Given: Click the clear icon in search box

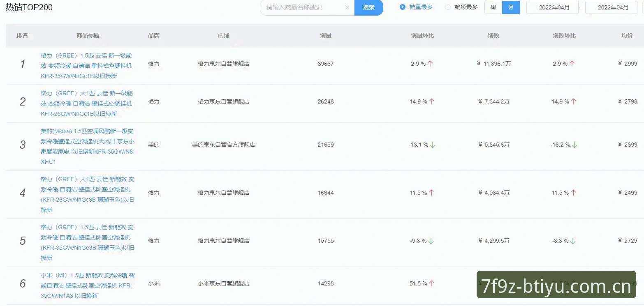Looking at the screenshot, I should 347,7.
